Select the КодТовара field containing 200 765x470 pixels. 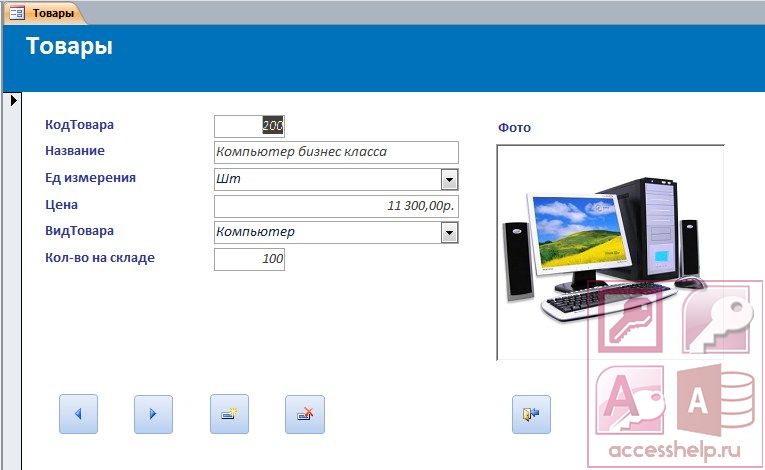pos(249,126)
